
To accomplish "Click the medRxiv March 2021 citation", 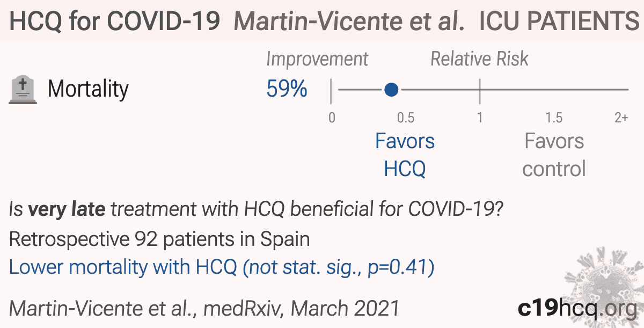I will click(204, 309).
